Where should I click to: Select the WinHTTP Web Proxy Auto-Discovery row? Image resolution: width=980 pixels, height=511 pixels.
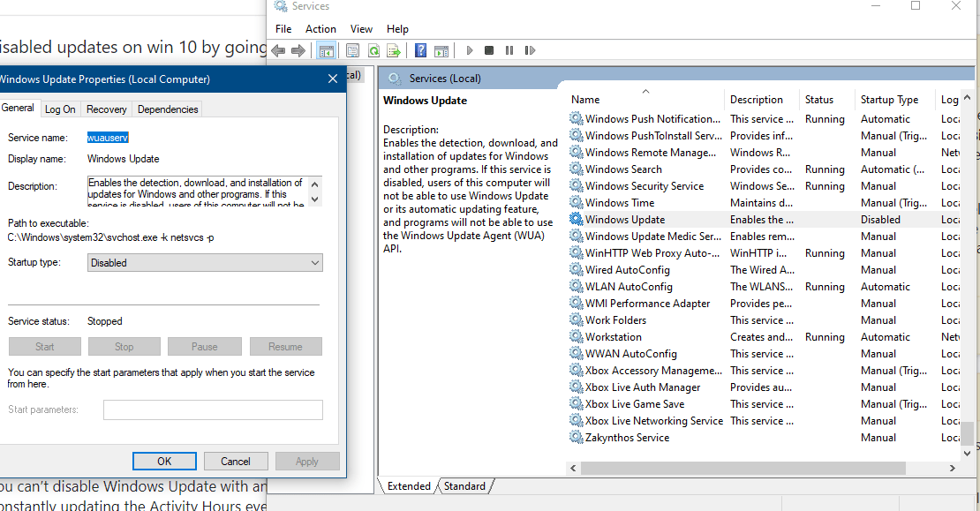[764, 253]
